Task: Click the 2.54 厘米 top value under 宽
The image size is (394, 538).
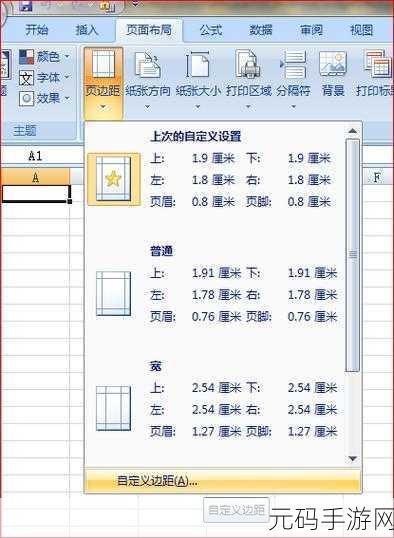Action: 216,388
